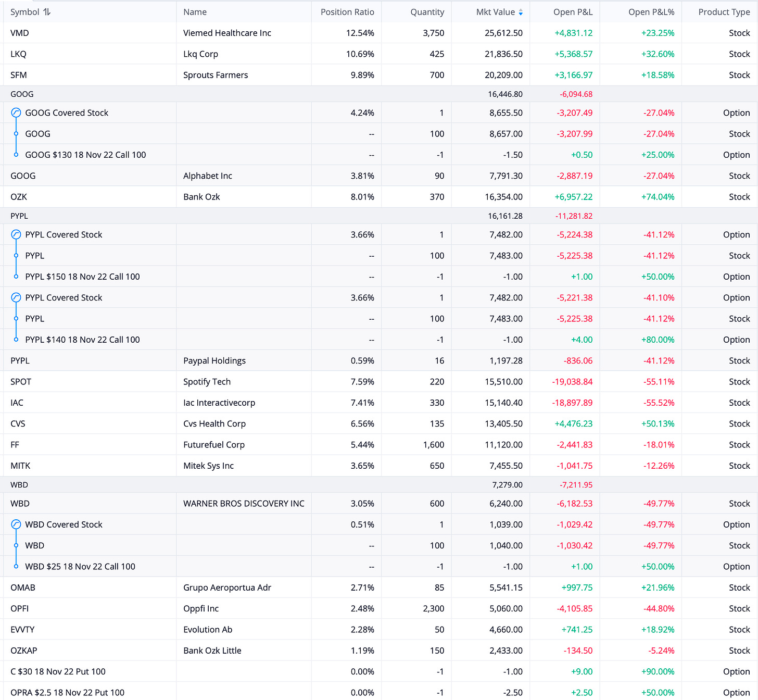Select the Cvs Health Corp row
Screen dimensions: 758x700
pyautogui.click(x=379, y=423)
